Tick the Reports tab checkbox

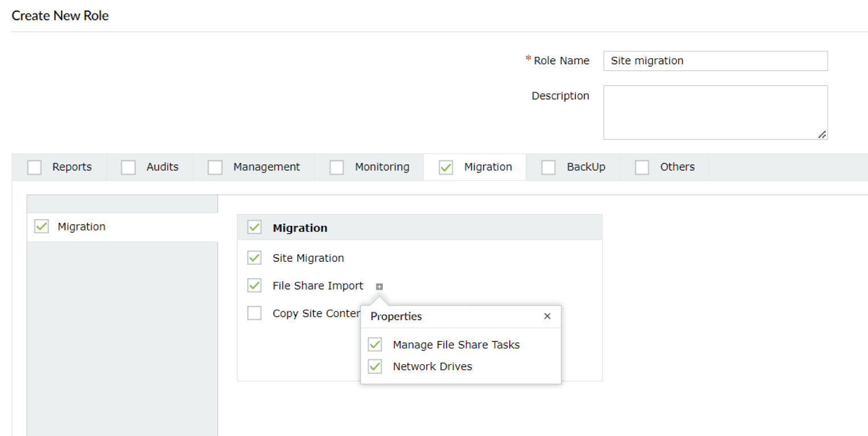(x=35, y=167)
